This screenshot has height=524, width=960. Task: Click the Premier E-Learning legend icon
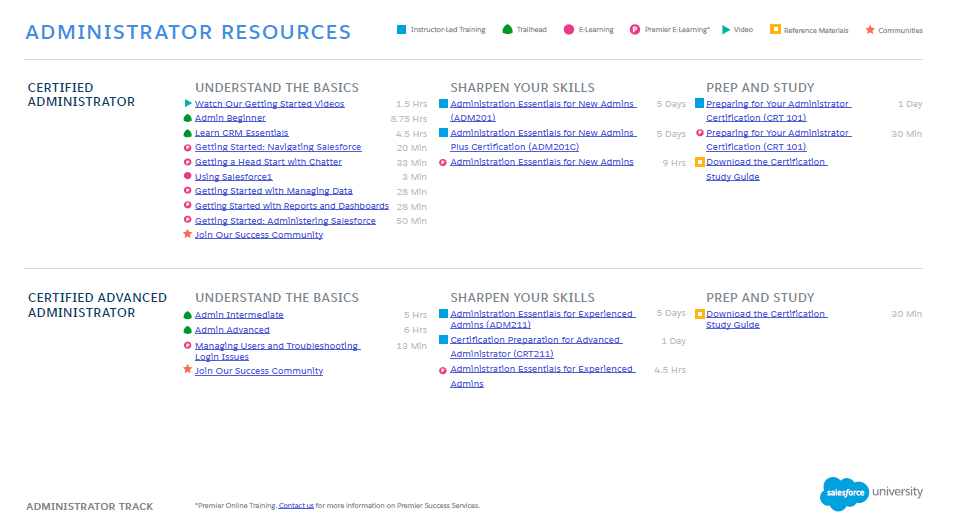tap(635, 29)
